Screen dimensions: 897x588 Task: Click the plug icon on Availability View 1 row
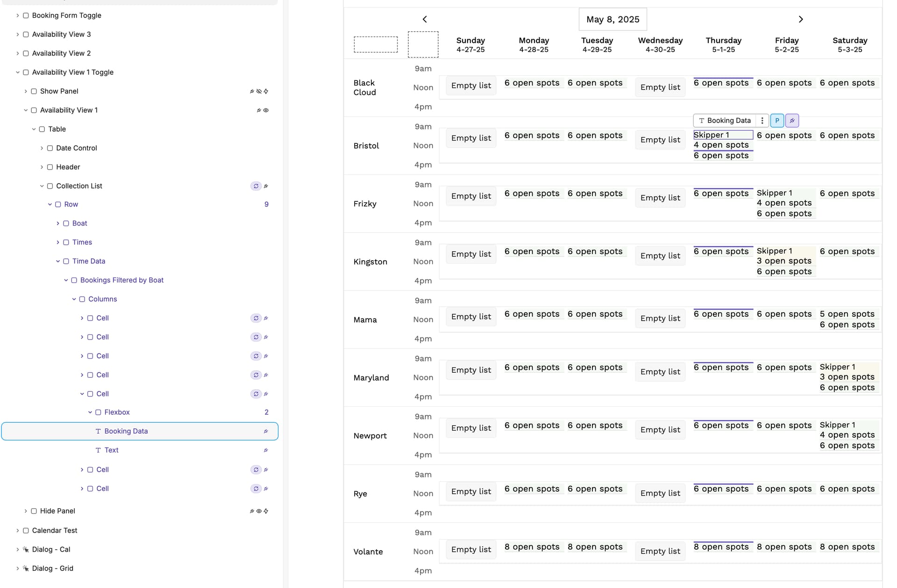pyautogui.click(x=259, y=110)
